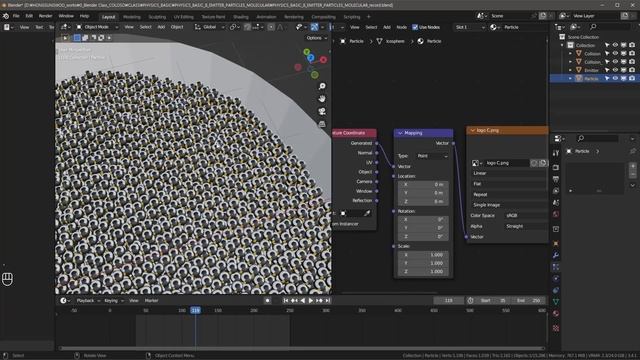640x360 pixels.
Task: Open the Render properties tab icon
Action: point(556,167)
